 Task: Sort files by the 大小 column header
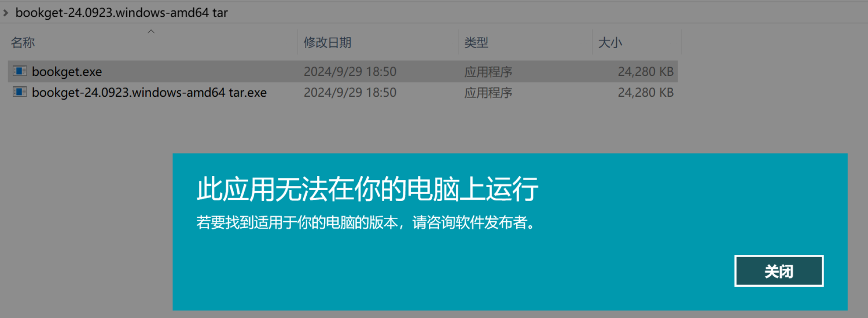(610, 43)
